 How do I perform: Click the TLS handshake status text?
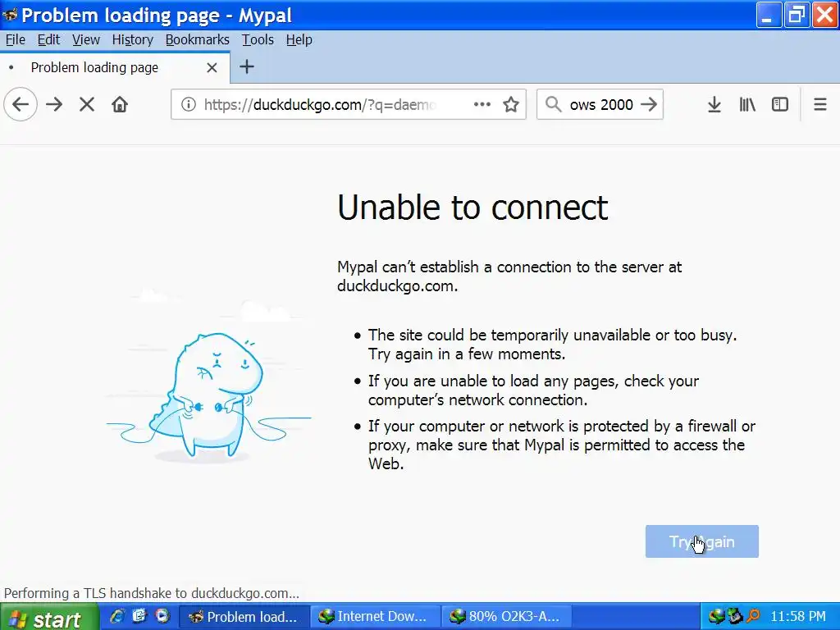point(152,593)
